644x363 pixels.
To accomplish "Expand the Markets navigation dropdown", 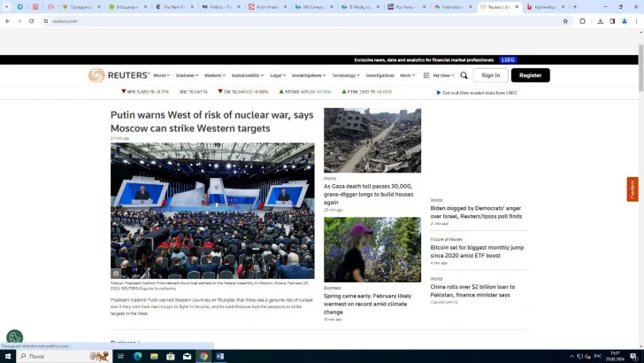I will (215, 75).
